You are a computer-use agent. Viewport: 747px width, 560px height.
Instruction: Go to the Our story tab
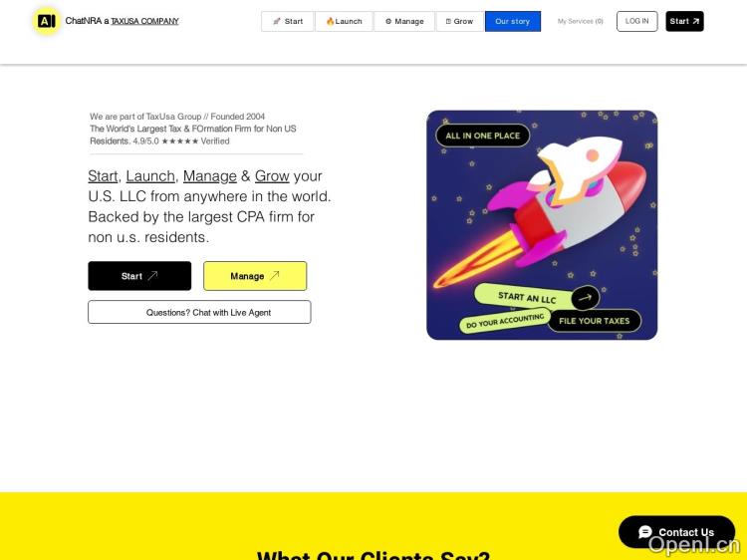513,22
